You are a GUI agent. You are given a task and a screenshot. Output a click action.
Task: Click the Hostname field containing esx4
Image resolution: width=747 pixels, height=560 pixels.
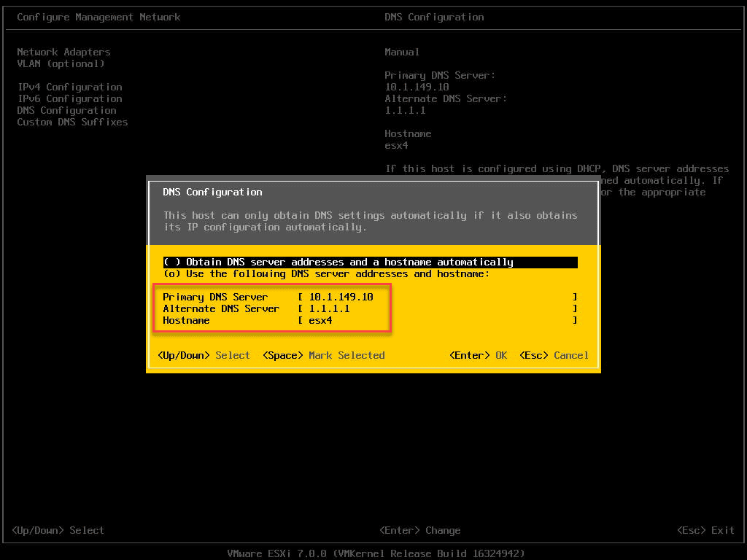tap(438, 321)
